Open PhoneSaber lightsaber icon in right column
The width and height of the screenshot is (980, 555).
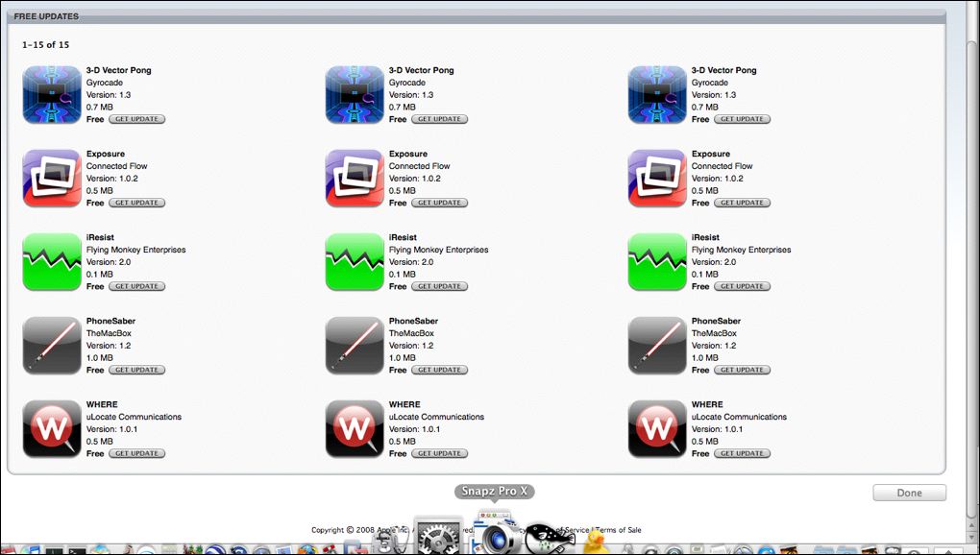(657, 346)
